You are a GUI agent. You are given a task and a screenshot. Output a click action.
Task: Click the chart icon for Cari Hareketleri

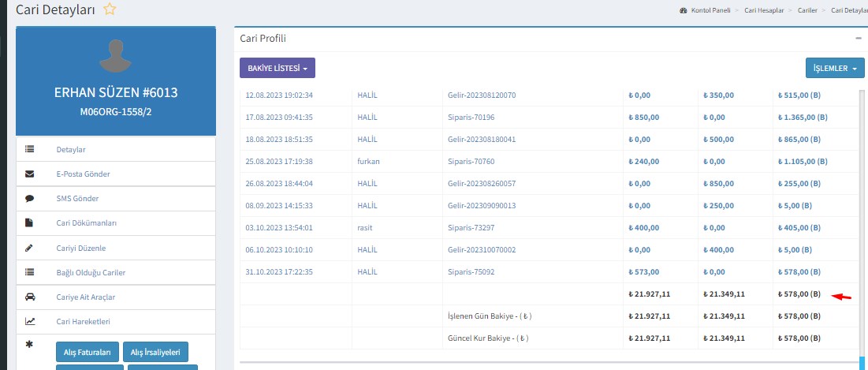tap(30, 321)
